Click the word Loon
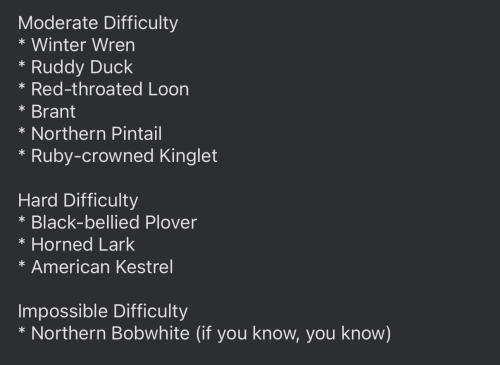This screenshot has width=500, height=365. 168,89
